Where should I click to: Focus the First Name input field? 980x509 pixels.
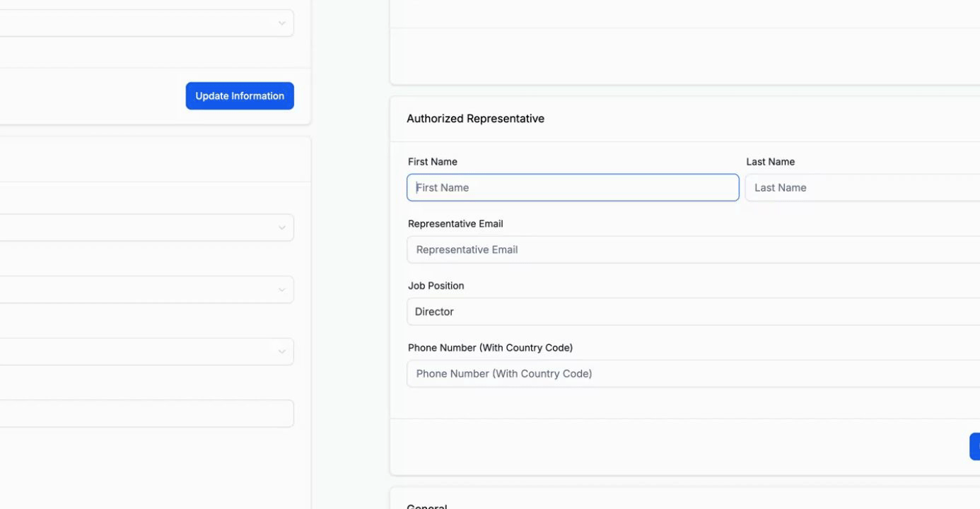[x=573, y=188]
